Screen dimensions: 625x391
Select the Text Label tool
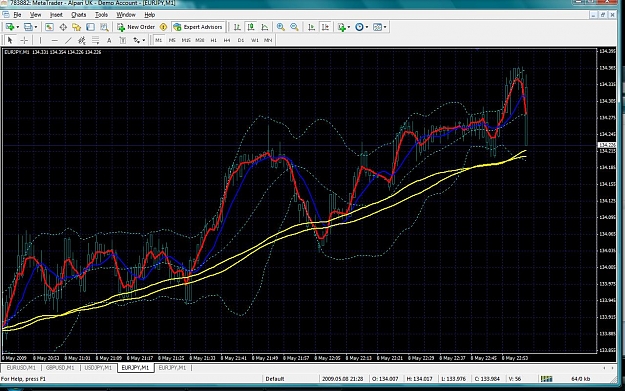click(123, 40)
